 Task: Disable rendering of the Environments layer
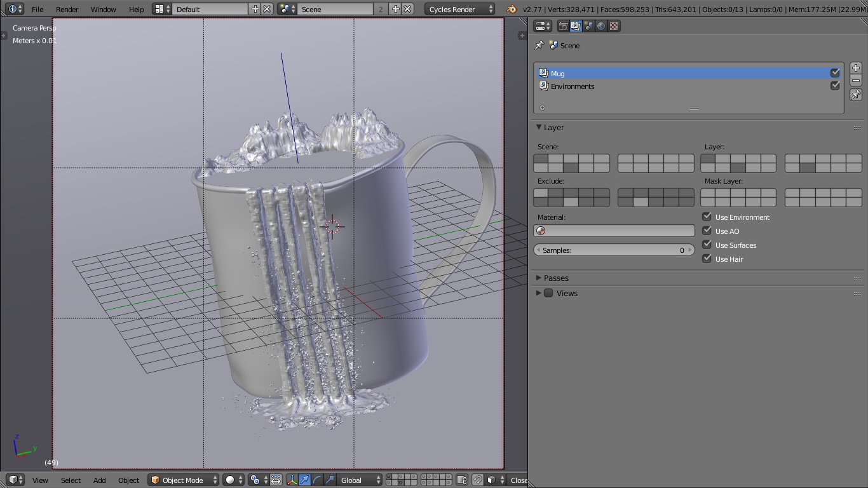[835, 86]
